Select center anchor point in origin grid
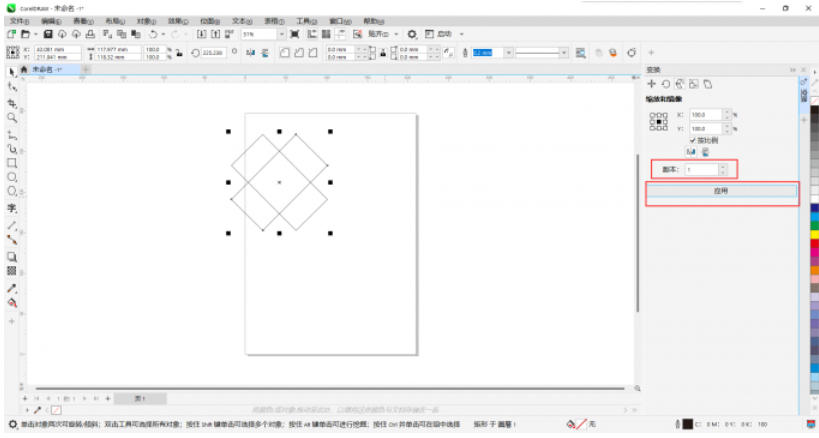 [659, 121]
